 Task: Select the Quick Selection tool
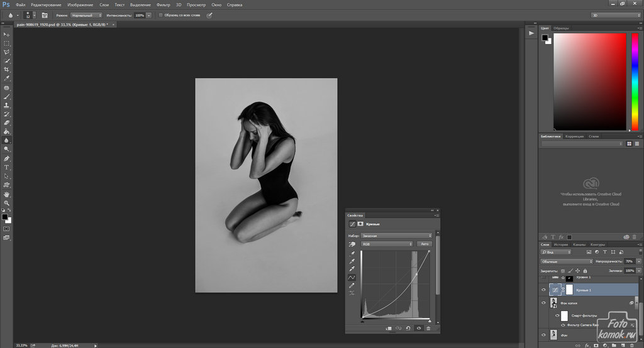pos(6,61)
